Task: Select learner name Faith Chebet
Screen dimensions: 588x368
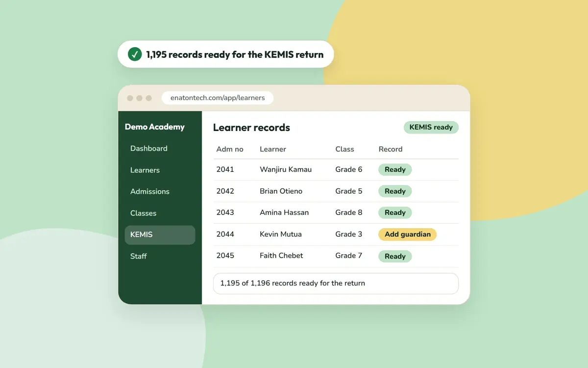Action: pyautogui.click(x=281, y=256)
